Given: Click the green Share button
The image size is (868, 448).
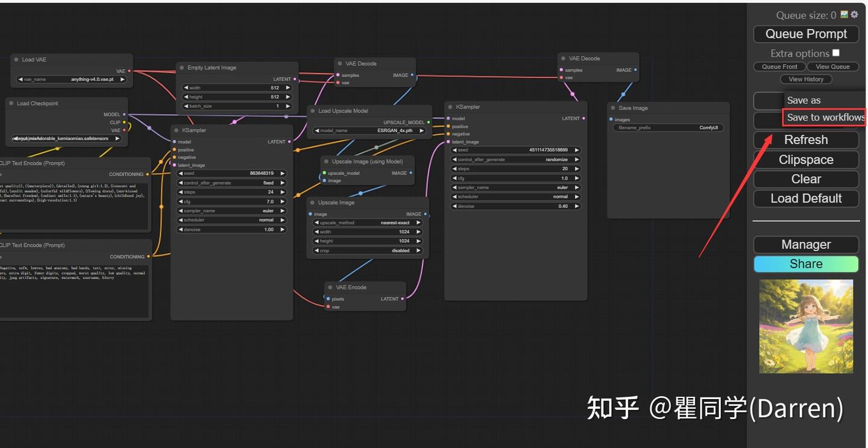Looking at the screenshot, I should [806, 263].
